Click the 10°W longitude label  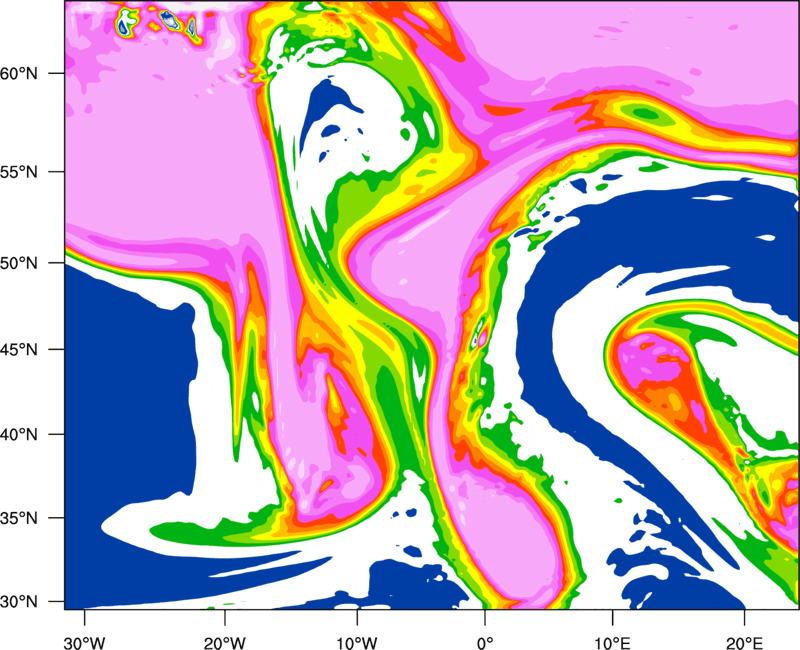coord(357,643)
